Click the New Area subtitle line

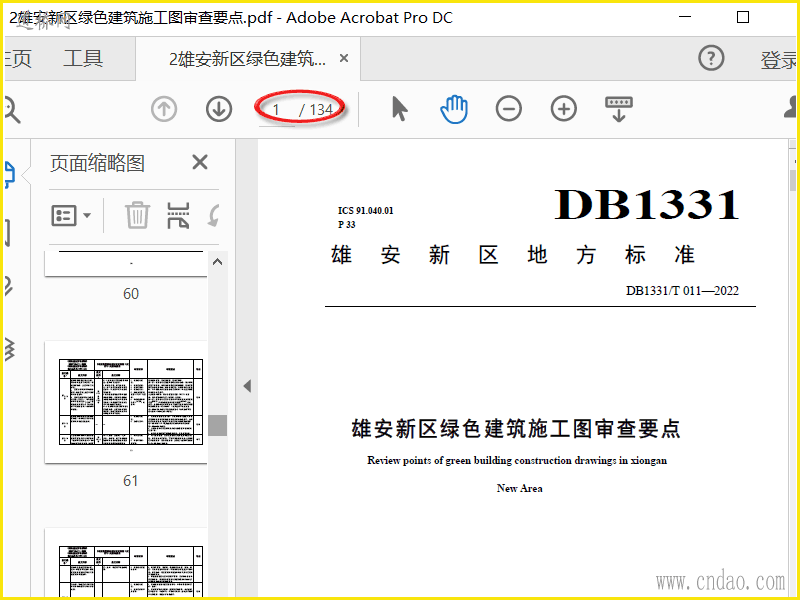pos(519,488)
